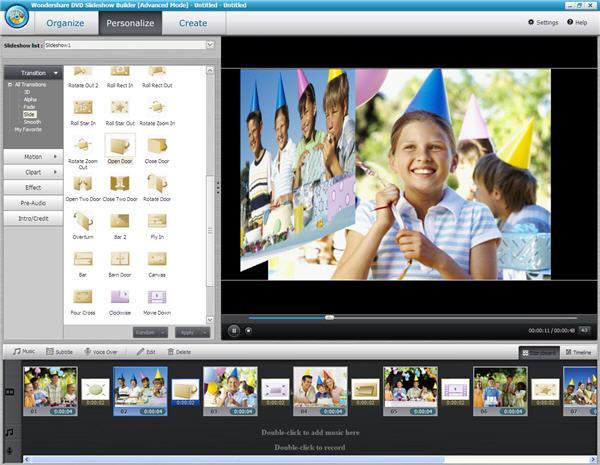Pick the Canvas transition
This screenshot has height=465, width=600.
tap(157, 259)
